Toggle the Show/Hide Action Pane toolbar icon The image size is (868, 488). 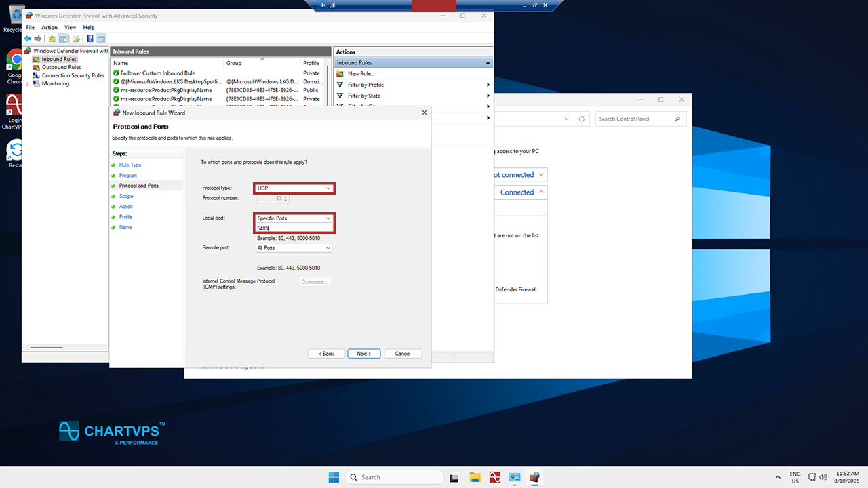coord(101,39)
